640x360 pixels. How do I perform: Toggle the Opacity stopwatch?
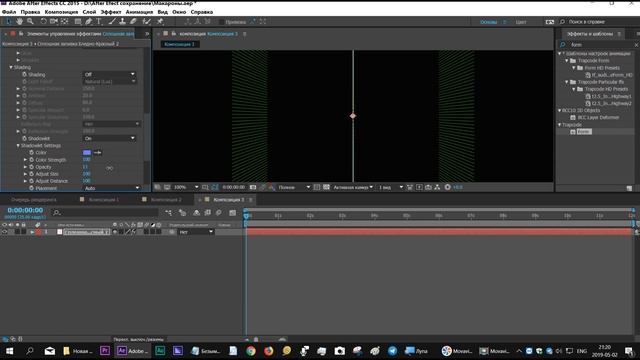point(31,167)
